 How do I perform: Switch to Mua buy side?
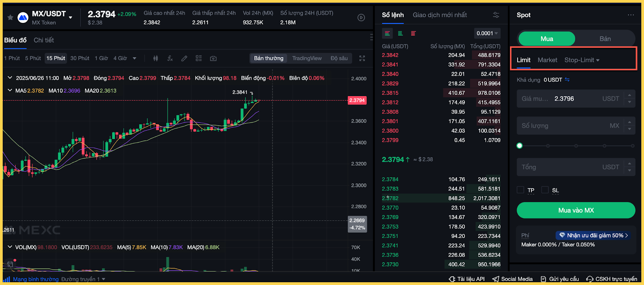[547, 39]
